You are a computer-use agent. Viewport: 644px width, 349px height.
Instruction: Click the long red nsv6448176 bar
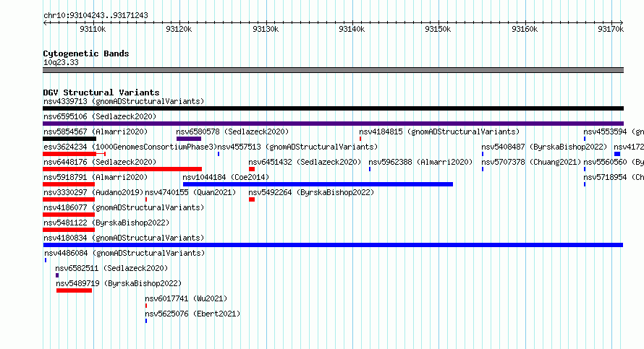pyautogui.click(x=122, y=169)
